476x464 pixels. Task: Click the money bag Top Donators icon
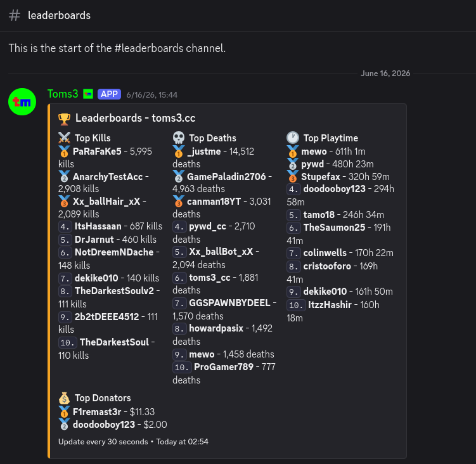[64, 398]
